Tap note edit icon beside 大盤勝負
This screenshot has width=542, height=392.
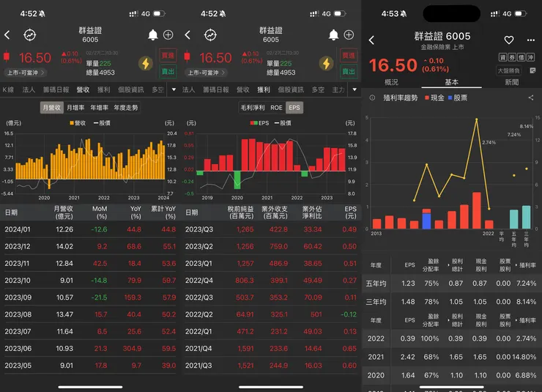click(532, 70)
